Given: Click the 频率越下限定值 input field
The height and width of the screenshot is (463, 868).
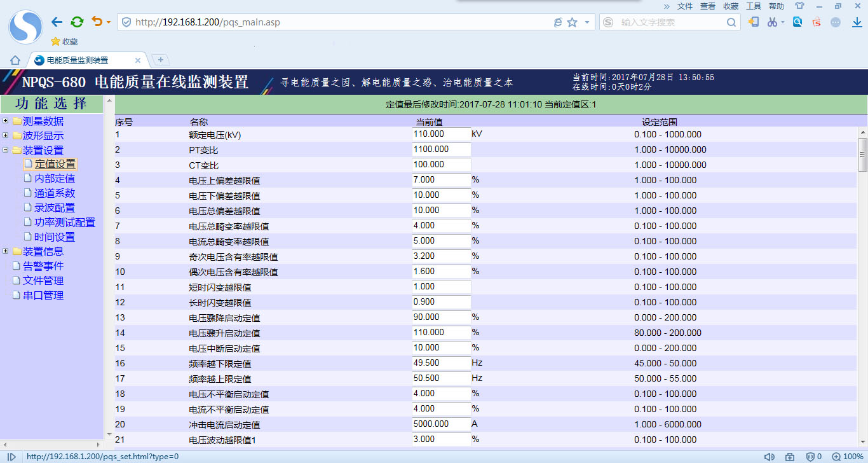Looking at the screenshot, I should (441, 363).
